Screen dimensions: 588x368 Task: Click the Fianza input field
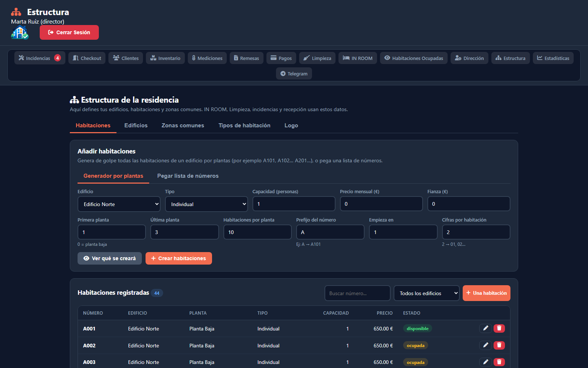[469, 204]
